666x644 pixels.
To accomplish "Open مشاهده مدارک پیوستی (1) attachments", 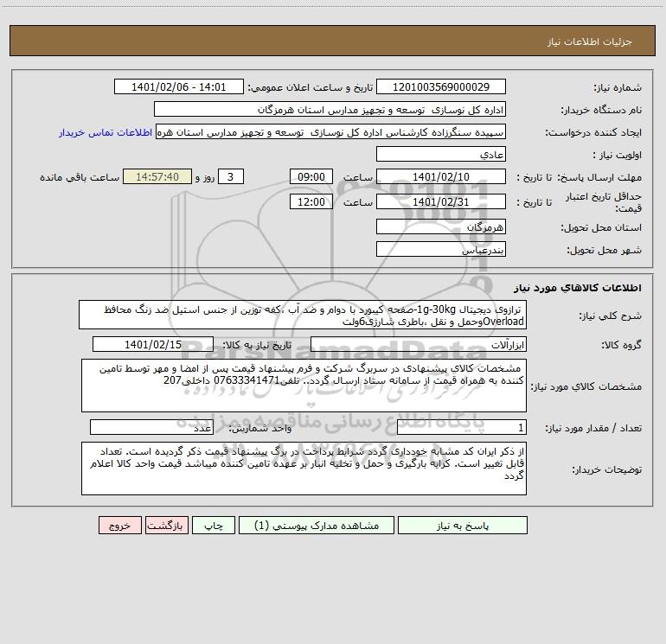I will (x=317, y=526).
